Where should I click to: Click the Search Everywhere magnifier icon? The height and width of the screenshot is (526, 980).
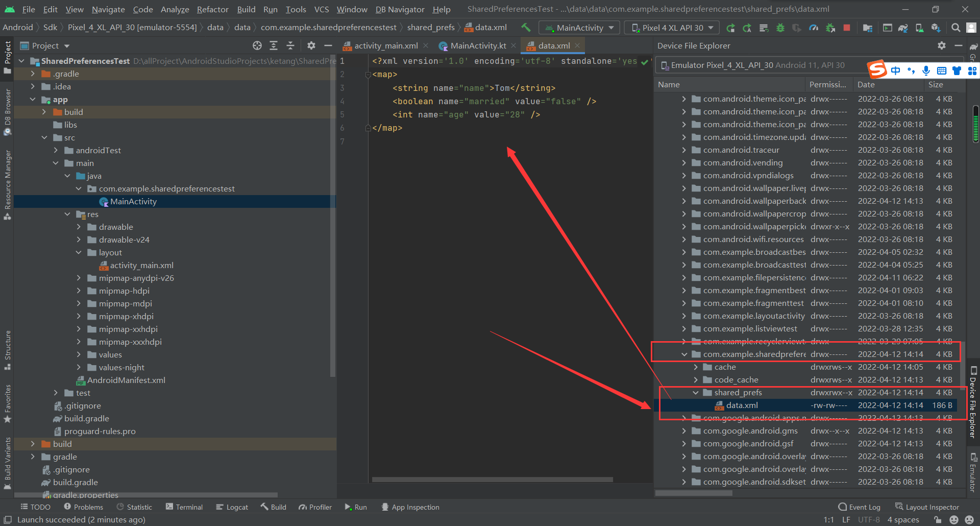click(955, 28)
